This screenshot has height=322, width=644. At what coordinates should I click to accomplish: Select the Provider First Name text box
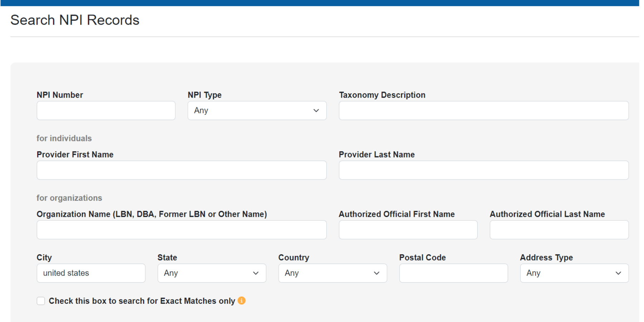(181, 170)
